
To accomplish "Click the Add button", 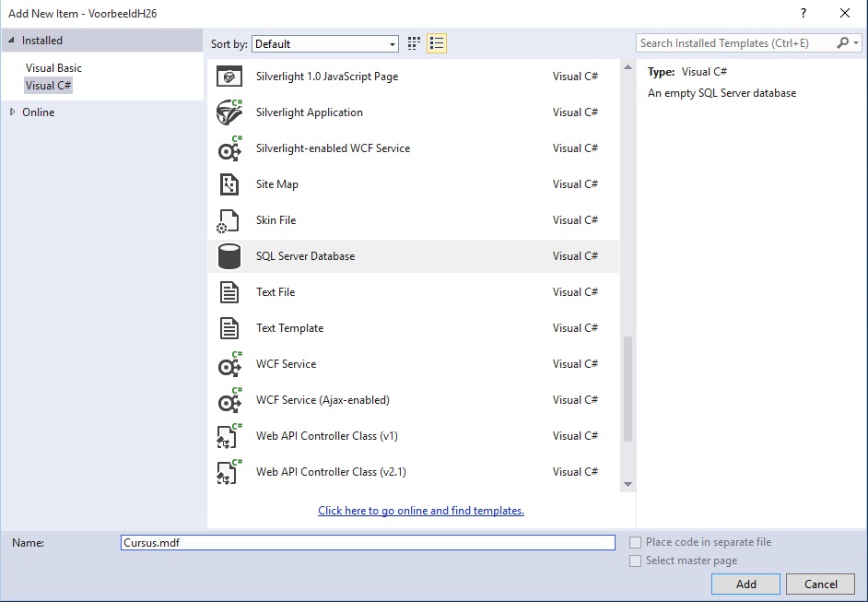I will [745, 584].
